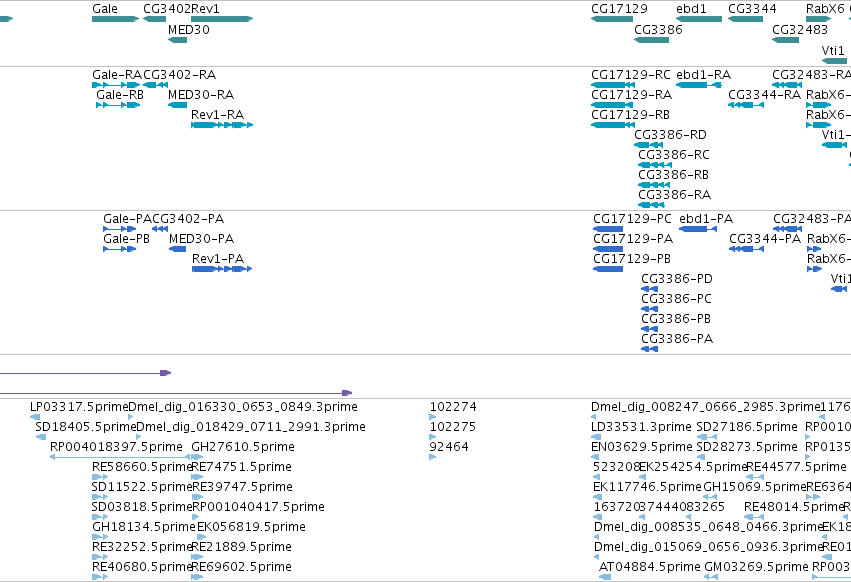The width and height of the screenshot is (851, 582).
Task: Select the CG3344-RA transcript label
Action: [x=765, y=94]
